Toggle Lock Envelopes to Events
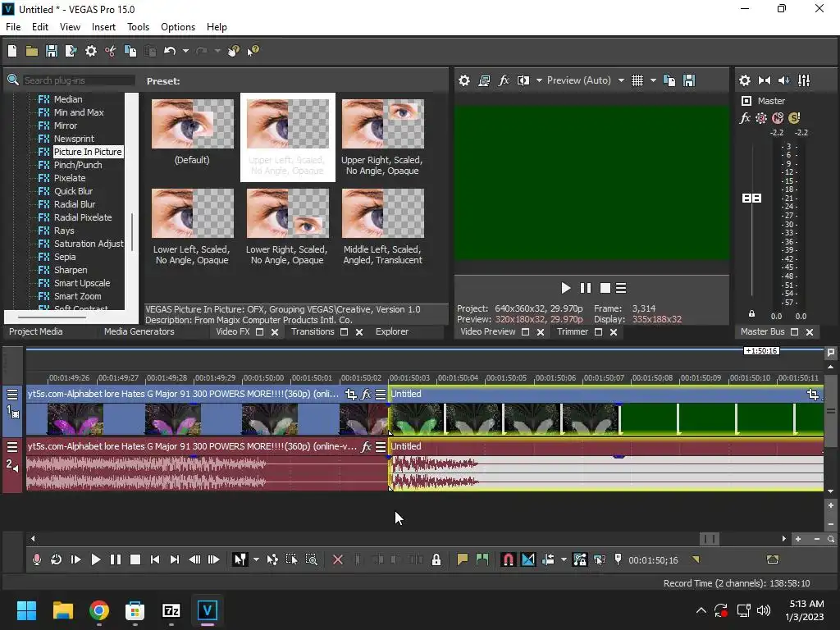 (x=580, y=559)
